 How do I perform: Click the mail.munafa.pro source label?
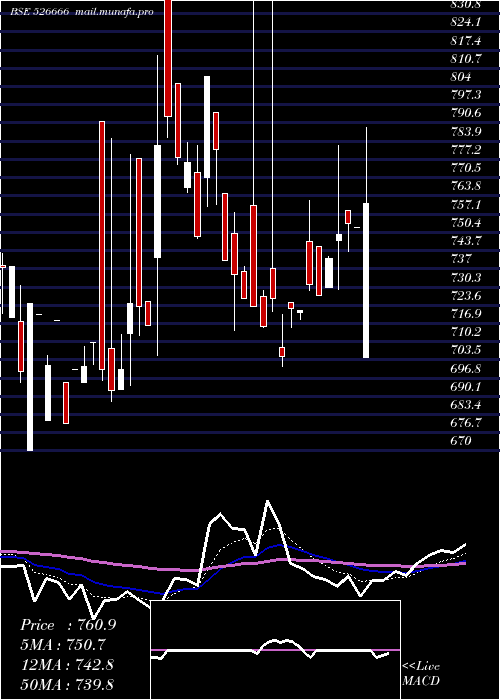[x=114, y=12]
